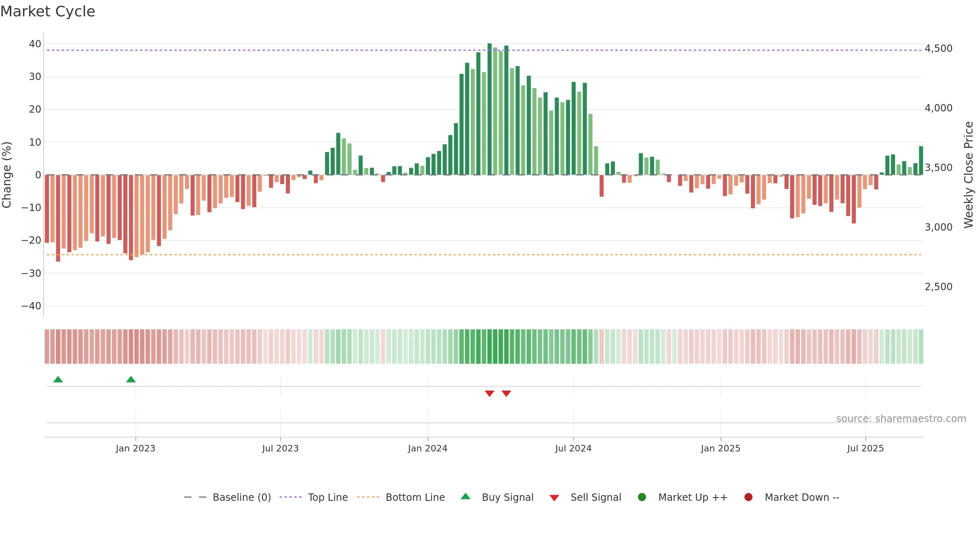The width and height of the screenshot is (980, 551).
Task: Click the -40 change axis label
Action: coord(31,306)
